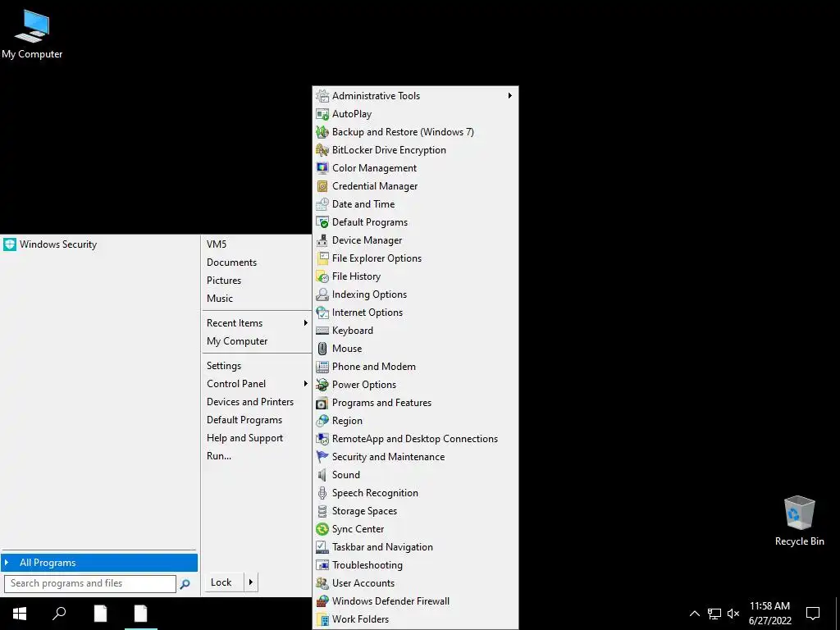The image size is (840, 630).
Task: Open the Color Management icon
Action: (322, 168)
